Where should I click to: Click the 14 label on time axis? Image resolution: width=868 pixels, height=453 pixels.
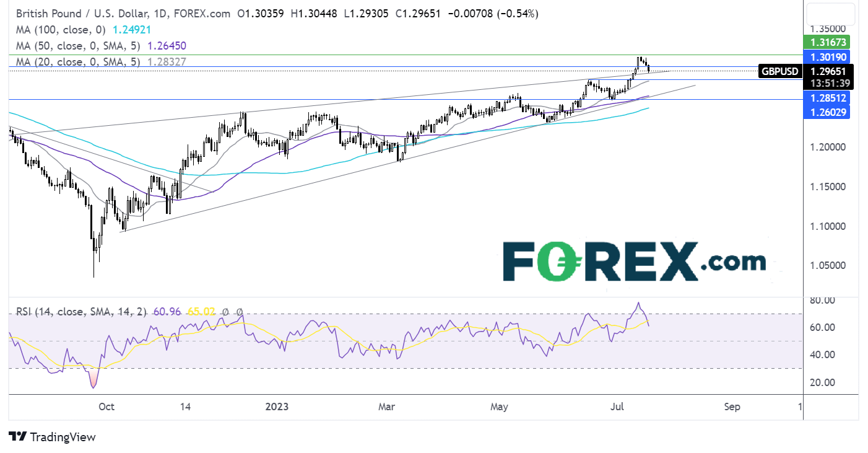(x=185, y=407)
